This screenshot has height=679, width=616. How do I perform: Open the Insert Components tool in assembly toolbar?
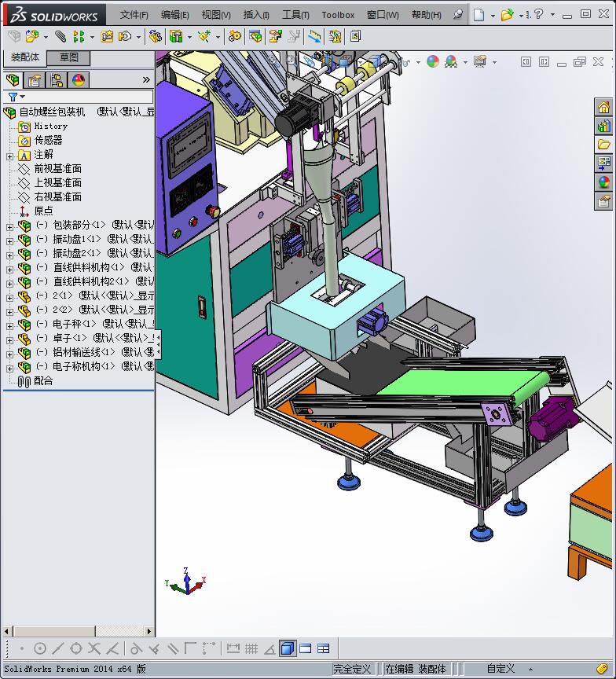coord(31,36)
